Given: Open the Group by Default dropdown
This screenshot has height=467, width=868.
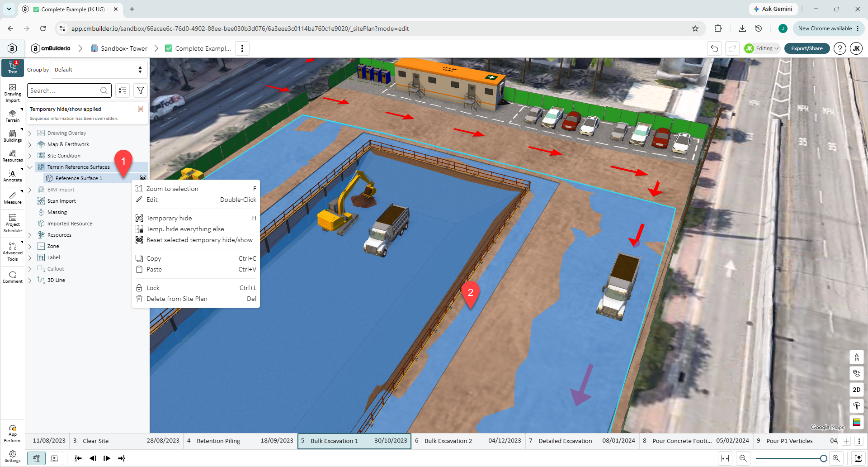Looking at the screenshot, I should [99, 70].
